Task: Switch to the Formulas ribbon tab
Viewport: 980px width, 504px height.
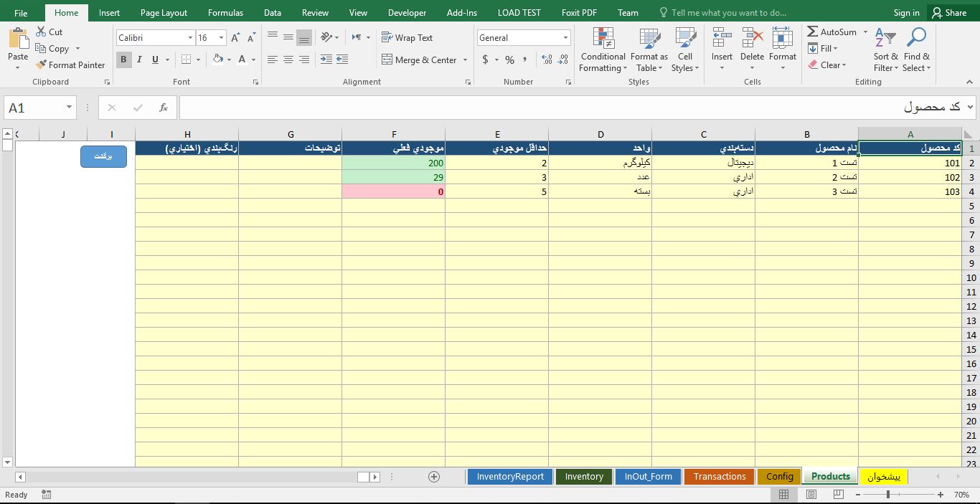Action: tap(225, 13)
